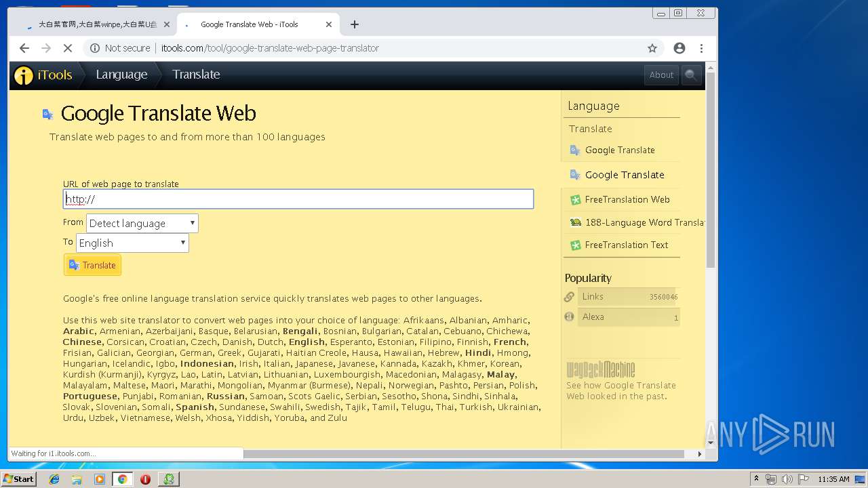Open the media player taskbar icon
Image resolution: width=868 pixels, height=488 pixels.
(100, 479)
